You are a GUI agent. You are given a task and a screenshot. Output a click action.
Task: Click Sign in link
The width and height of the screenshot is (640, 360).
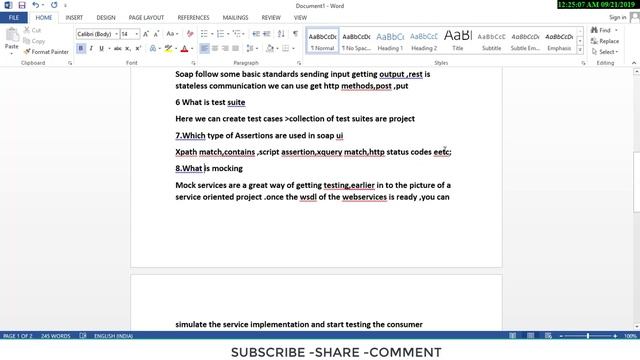point(617,17)
